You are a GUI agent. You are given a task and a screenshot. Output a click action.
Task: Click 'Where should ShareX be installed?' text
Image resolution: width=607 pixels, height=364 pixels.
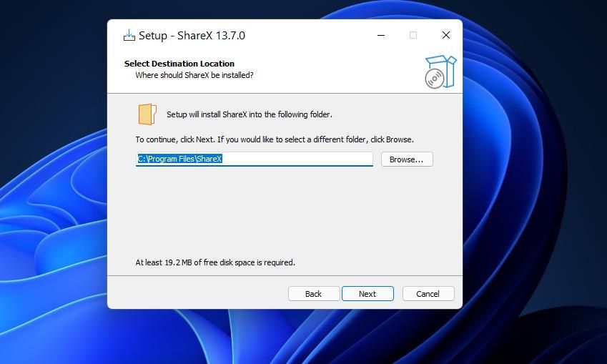[x=194, y=75]
